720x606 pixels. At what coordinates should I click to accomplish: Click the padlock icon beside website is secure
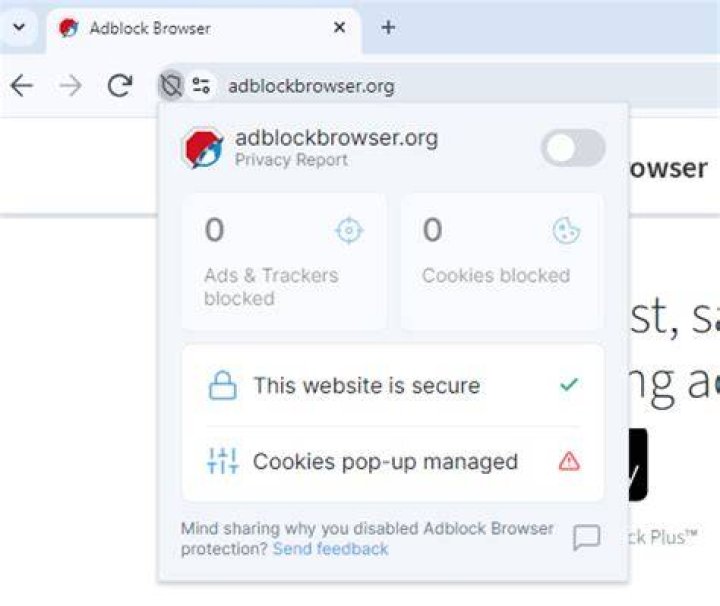223,385
